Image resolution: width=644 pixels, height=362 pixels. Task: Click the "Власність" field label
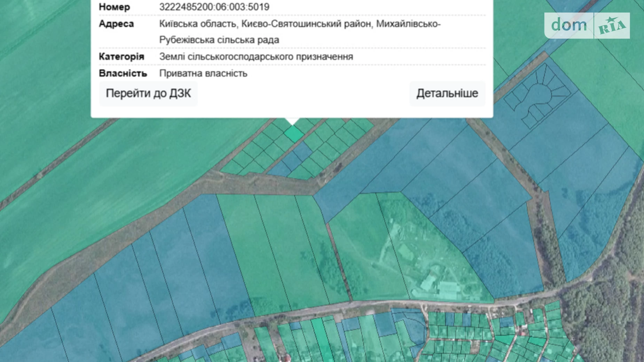tap(123, 73)
